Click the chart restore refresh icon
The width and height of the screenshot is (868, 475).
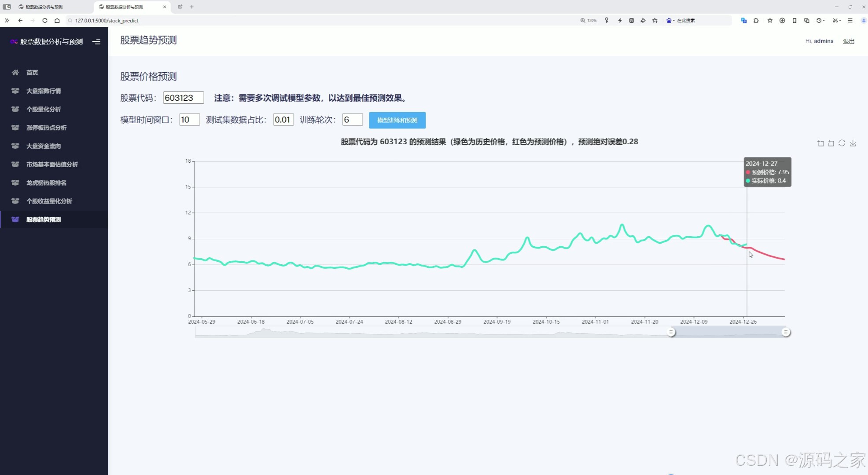842,143
